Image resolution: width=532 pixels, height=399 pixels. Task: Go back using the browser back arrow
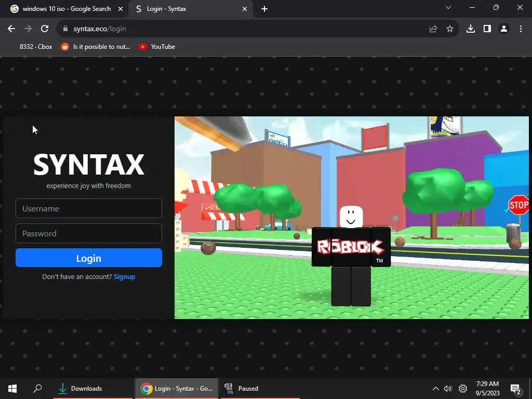tap(11, 29)
